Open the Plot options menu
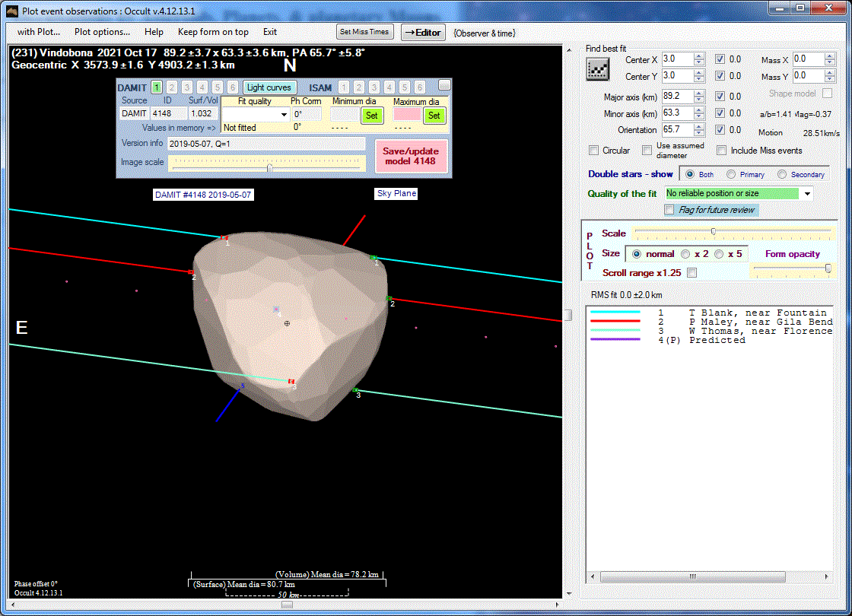 click(102, 32)
